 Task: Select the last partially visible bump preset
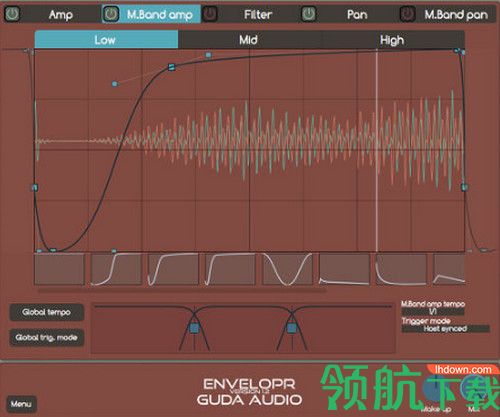point(449,269)
